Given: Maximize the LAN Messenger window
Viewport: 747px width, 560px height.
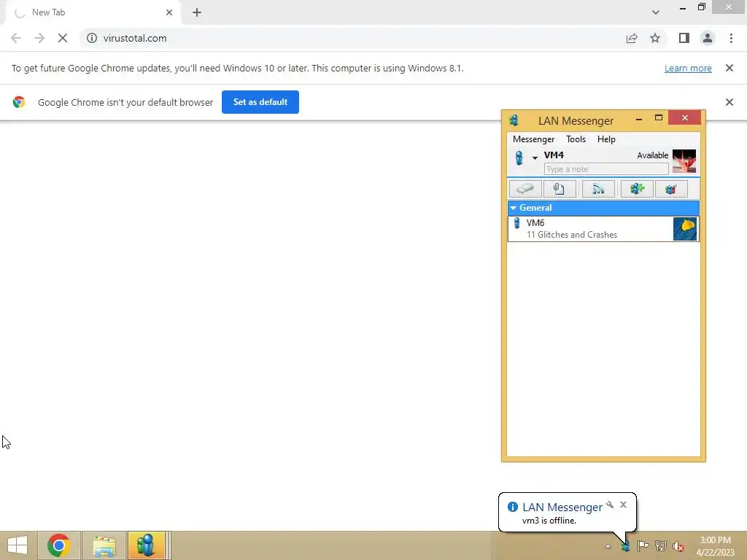Looking at the screenshot, I should [659, 118].
